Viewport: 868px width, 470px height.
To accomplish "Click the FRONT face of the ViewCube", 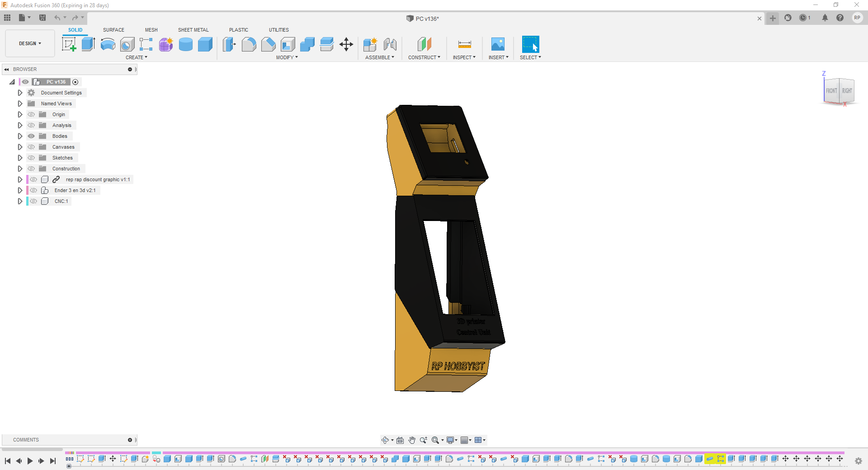I will coord(831,91).
